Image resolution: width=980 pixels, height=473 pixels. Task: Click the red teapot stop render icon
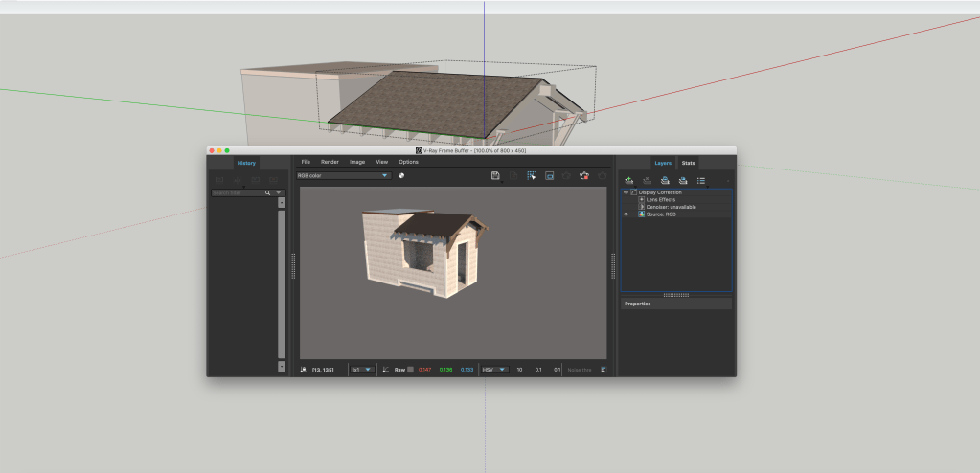[x=584, y=176]
